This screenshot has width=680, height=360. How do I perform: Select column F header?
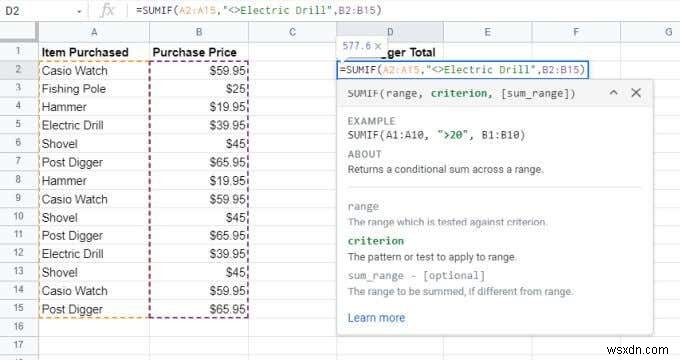(x=576, y=32)
